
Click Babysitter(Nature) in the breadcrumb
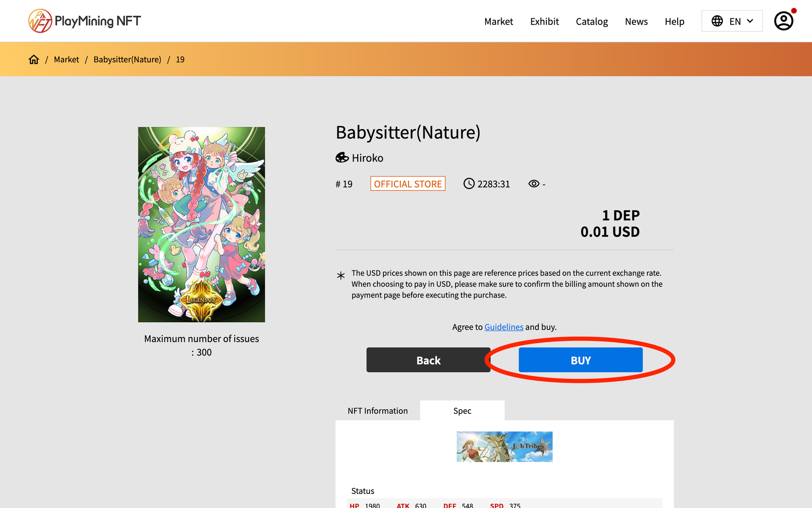click(x=127, y=60)
